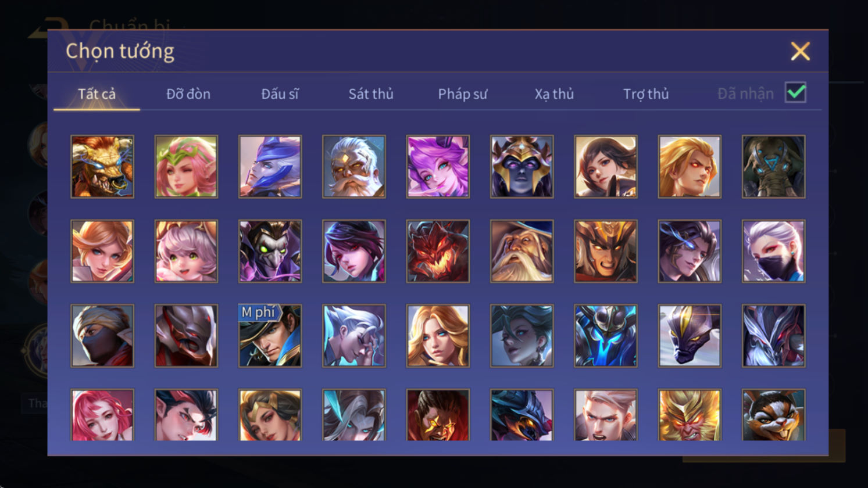Switch to the Xạ thủ tab
This screenshot has height=488, width=868.
click(x=554, y=94)
